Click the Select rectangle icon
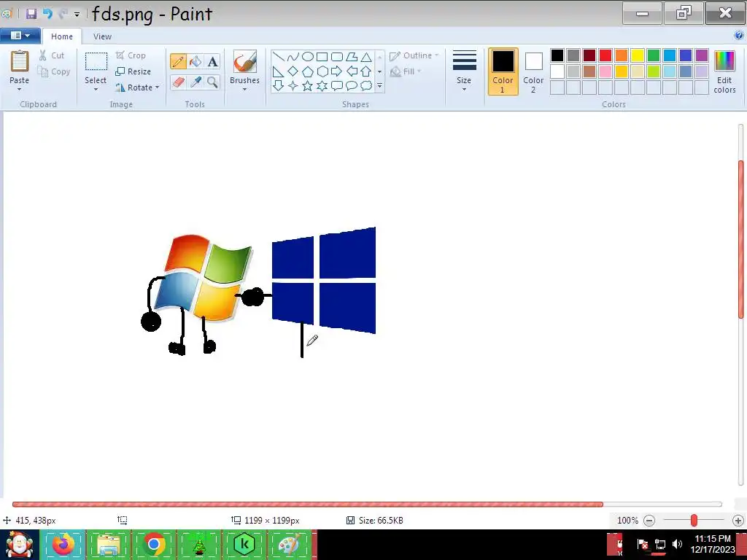The image size is (747, 560). point(96,62)
